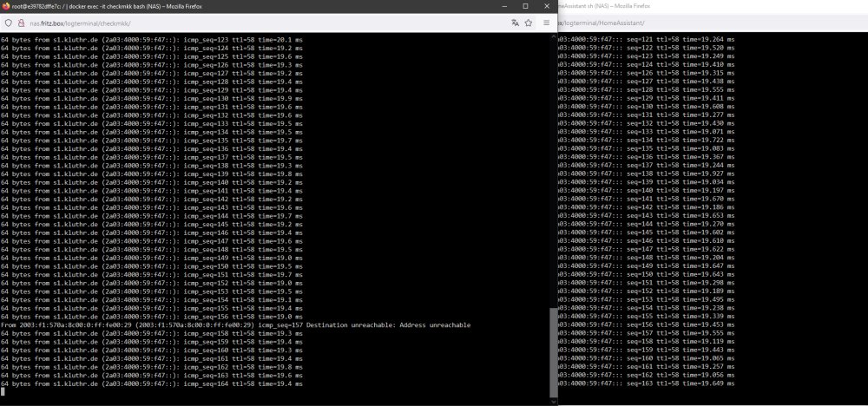Click the terminal scrollbar up arrow
868x406 pixels.
(553, 38)
